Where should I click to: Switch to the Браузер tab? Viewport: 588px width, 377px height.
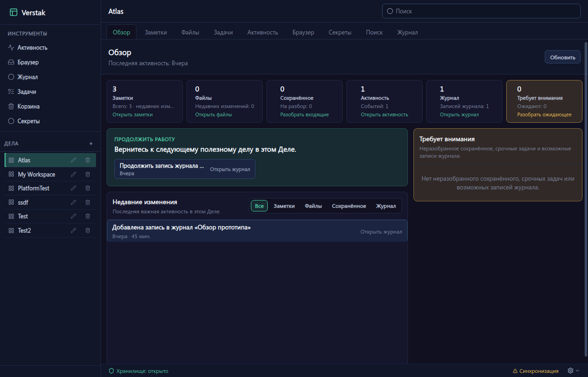point(303,32)
